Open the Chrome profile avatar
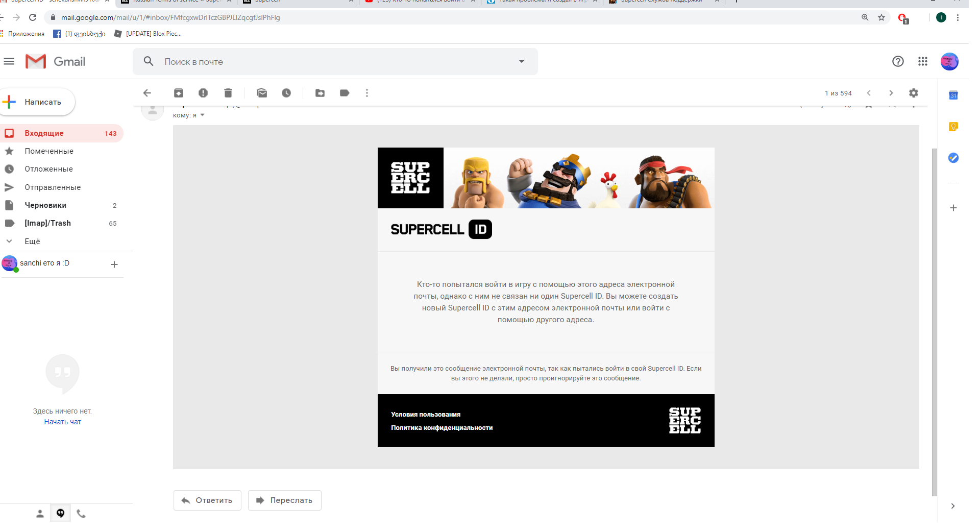 coord(941,17)
